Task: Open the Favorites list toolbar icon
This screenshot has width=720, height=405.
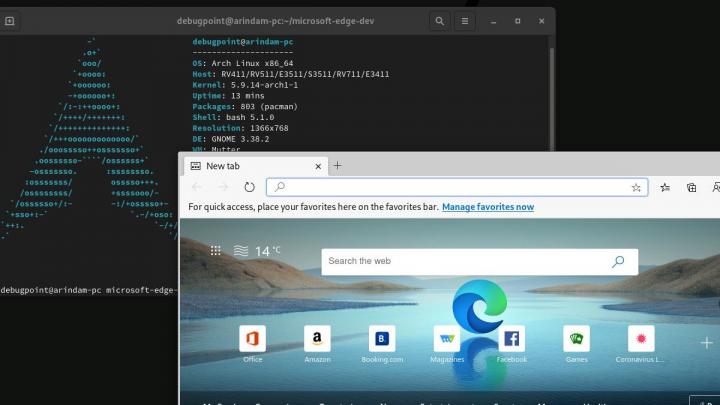Action: [665, 187]
